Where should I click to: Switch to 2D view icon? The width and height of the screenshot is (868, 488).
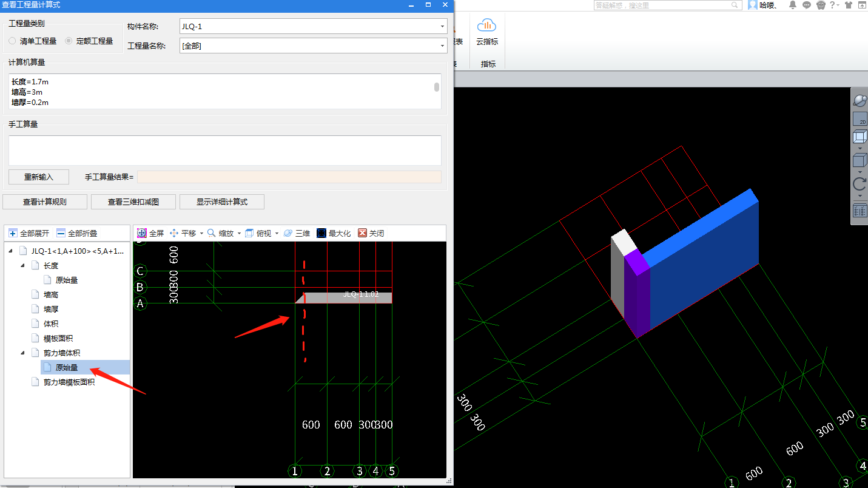[x=860, y=119]
